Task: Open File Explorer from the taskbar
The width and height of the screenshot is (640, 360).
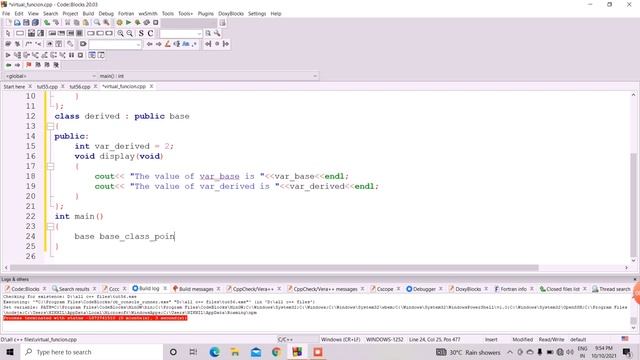Action: [x=235, y=352]
